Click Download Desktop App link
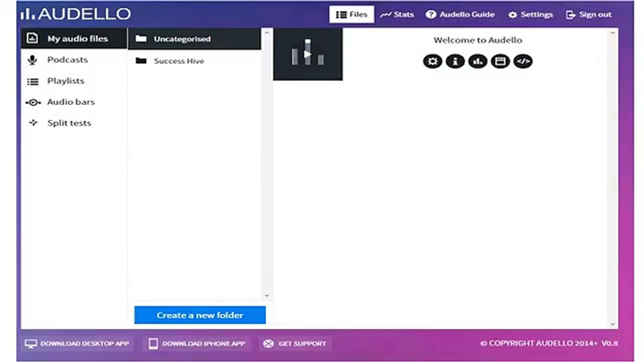Image resolution: width=644 pixels, height=362 pixels. point(77,344)
